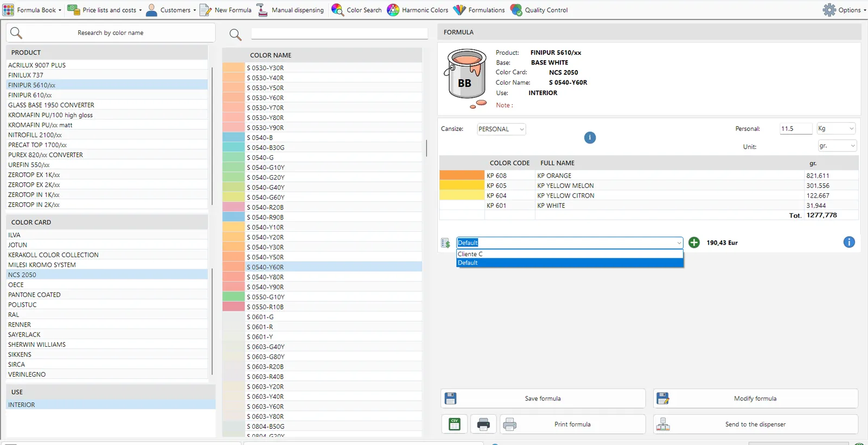
Task: Open the Cansize PERSONAL dropdown
Action: pyautogui.click(x=501, y=129)
